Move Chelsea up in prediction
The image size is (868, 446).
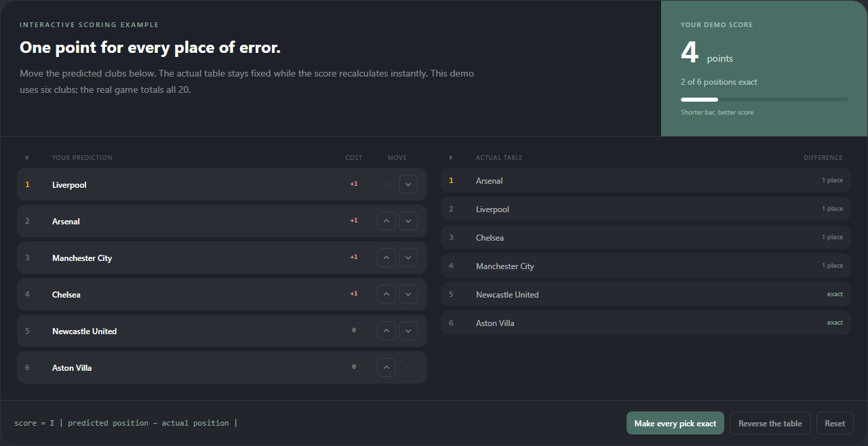tap(386, 294)
